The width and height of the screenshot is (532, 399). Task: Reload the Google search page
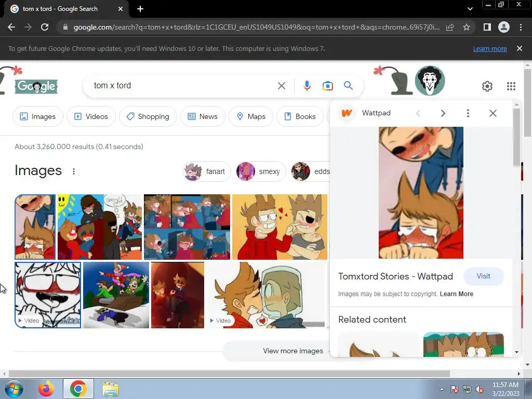coord(45,27)
